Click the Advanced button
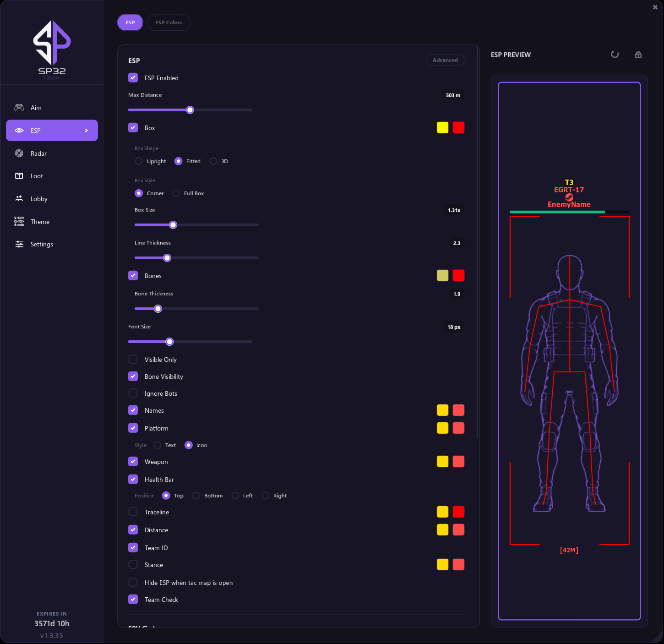 [445, 60]
